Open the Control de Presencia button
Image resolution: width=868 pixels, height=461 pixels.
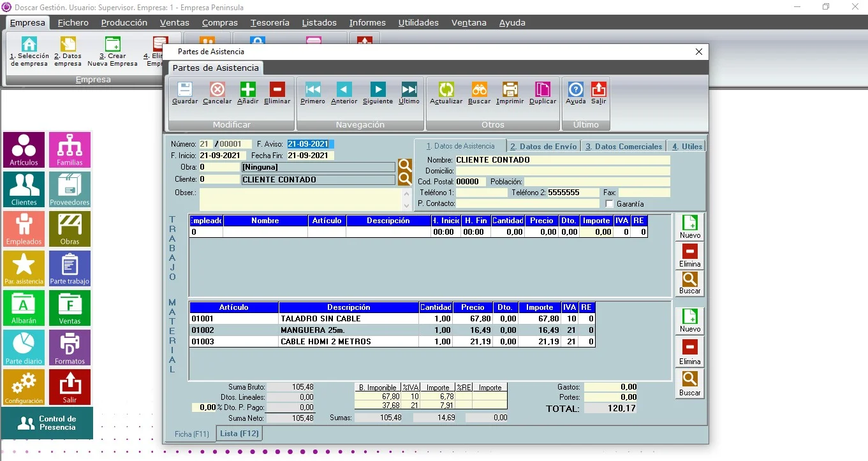47,423
